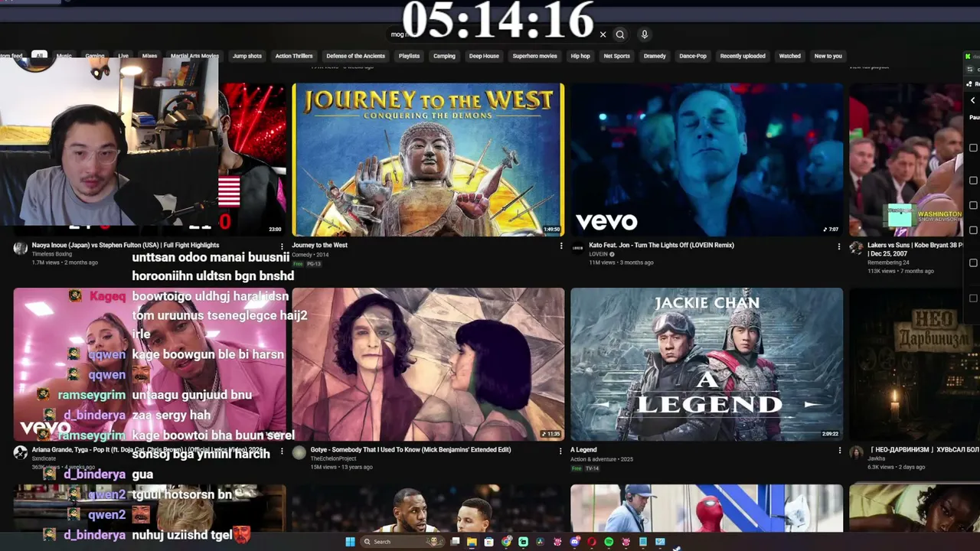The width and height of the screenshot is (980, 551).
Task: Select Defense of the Ancients chip
Action: (x=356, y=56)
